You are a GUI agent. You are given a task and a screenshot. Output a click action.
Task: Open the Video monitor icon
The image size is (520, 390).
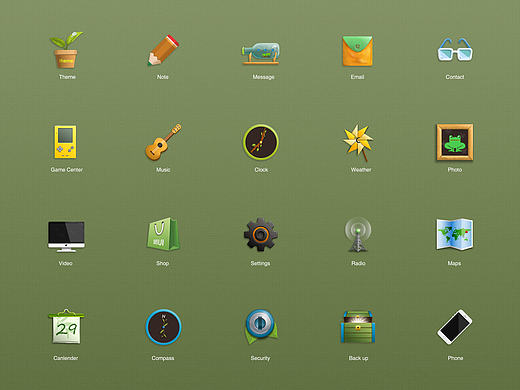(x=66, y=236)
